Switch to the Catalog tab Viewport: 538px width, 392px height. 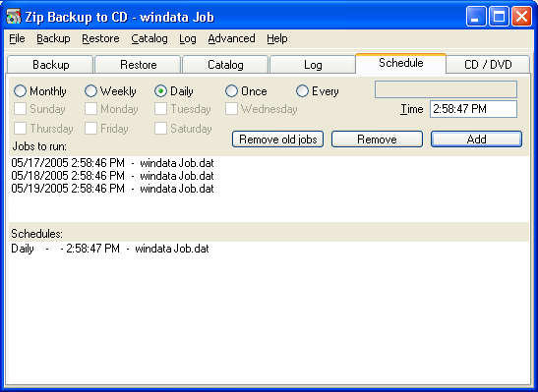[x=225, y=65]
